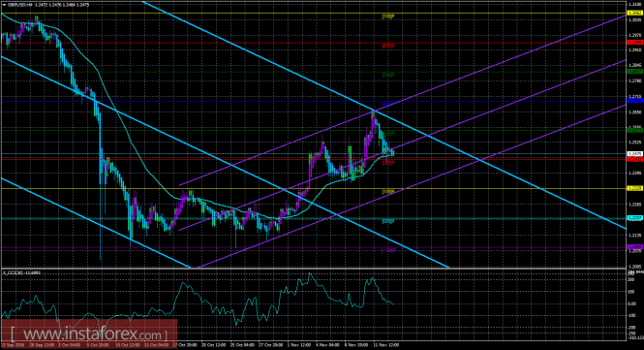Open the chart menu triangle beside GBPUSD,H4
Viewport: 644px width, 350px height.
point(4,5)
